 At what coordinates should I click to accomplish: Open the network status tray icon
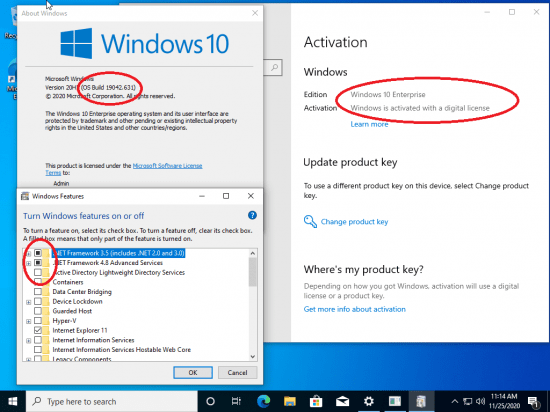(x=467, y=401)
